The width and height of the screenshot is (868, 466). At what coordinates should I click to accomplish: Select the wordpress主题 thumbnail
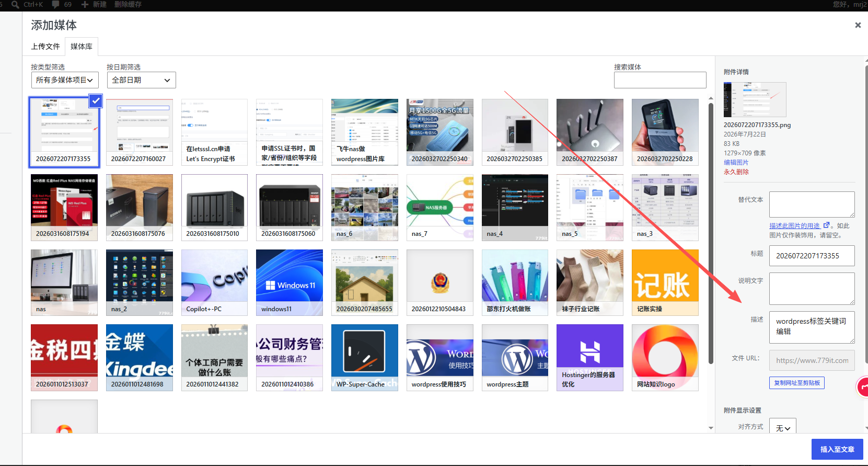(x=515, y=358)
